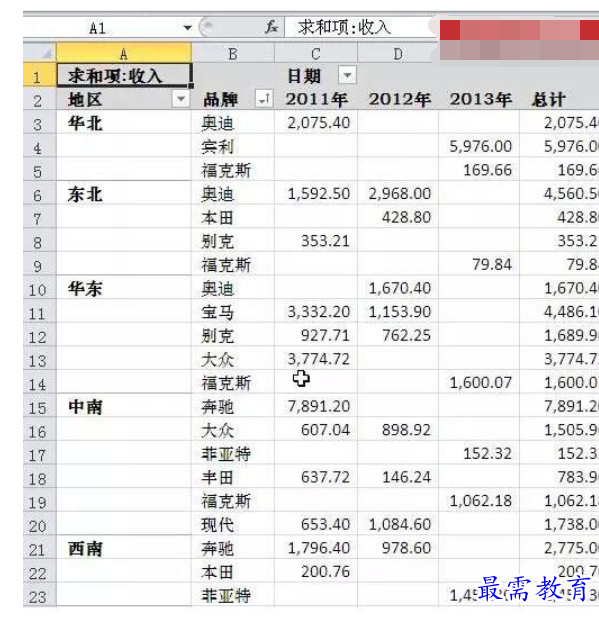Select the 西南 region cell
599x620 pixels.
click(x=124, y=549)
